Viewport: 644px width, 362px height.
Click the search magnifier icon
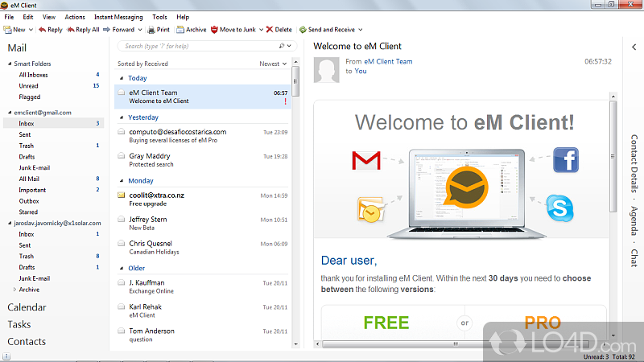(x=281, y=46)
